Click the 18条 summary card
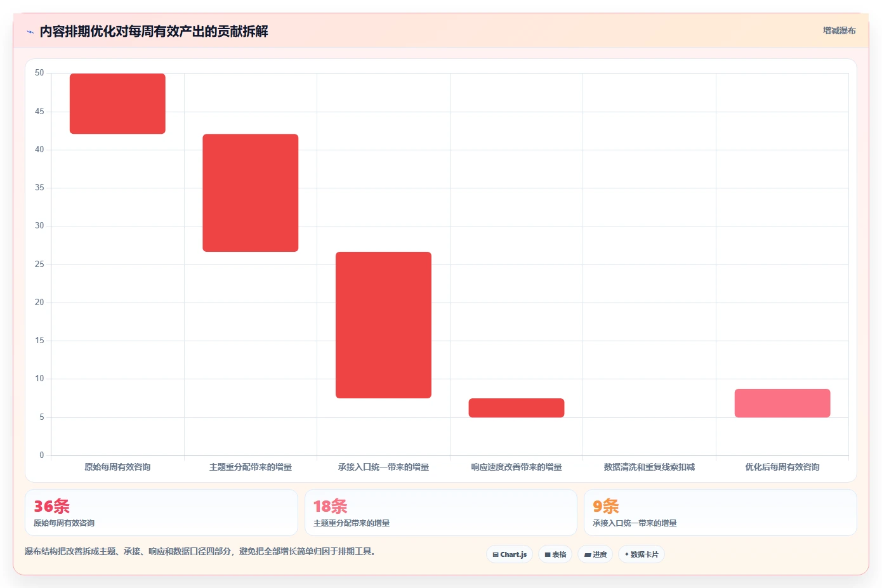Image resolution: width=882 pixels, height=588 pixels. [x=441, y=513]
